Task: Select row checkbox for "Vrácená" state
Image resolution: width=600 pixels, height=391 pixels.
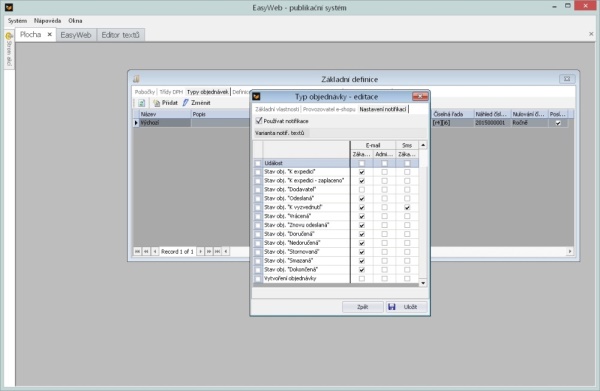Action: pyautogui.click(x=258, y=217)
